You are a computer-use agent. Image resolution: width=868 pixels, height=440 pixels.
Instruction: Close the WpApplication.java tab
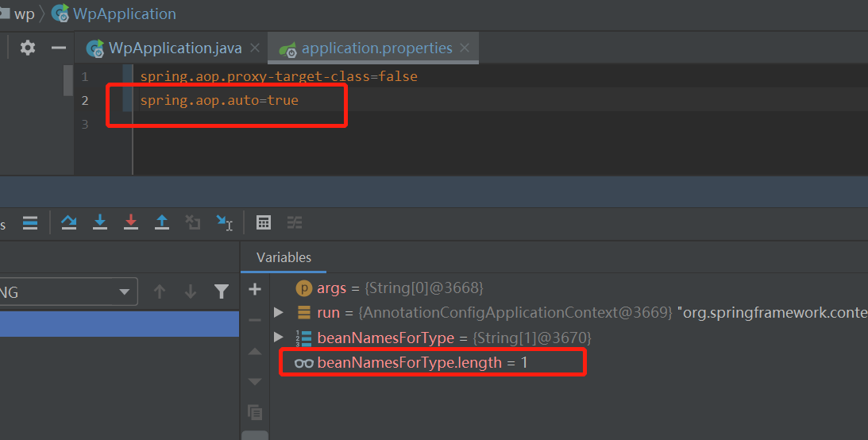pos(255,48)
